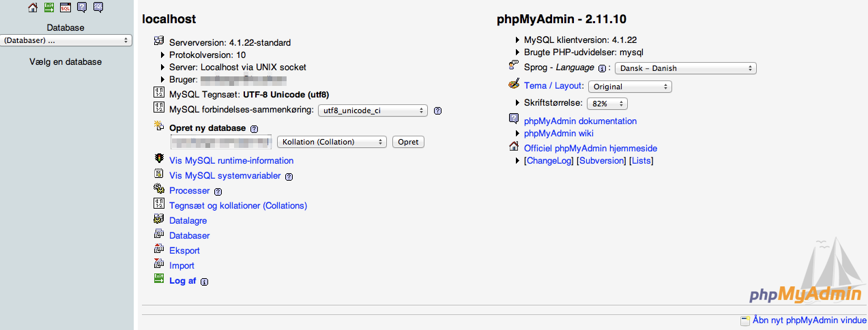Open the Subversion link
Image resolution: width=868 pixels, height=330 pixels.
(x=602, y=161)
